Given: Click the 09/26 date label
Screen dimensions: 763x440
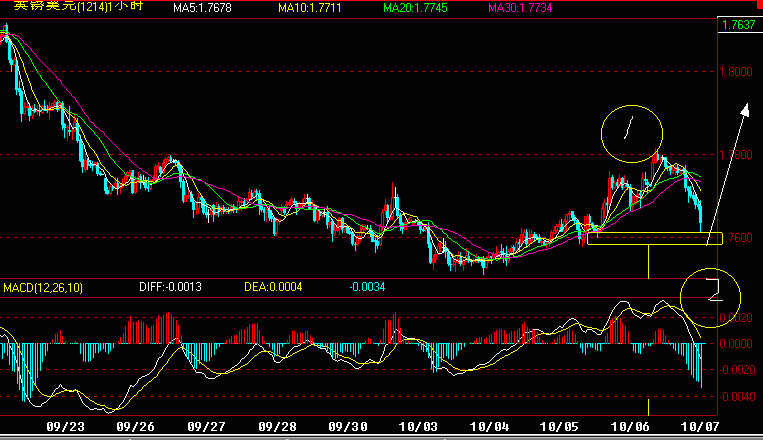Looking at the screenshot, I should pos(135,427).
